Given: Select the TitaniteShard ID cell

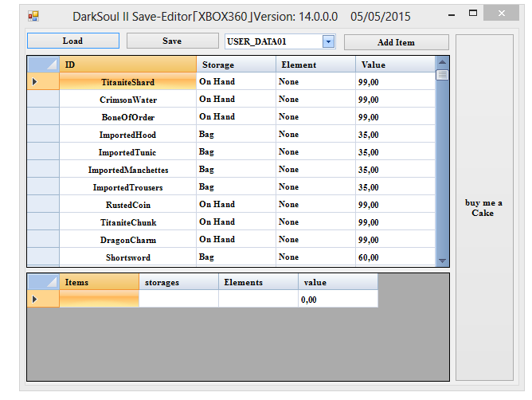Looking at the screenshot, I should click(x=127, y=82).
